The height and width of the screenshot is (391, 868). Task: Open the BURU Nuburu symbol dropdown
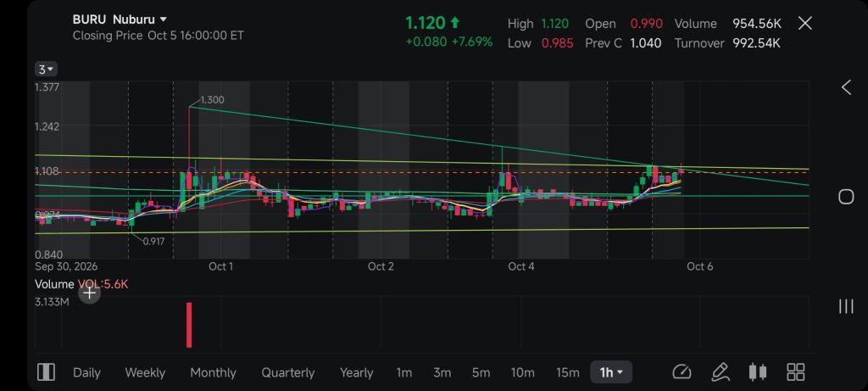(120, 20)
